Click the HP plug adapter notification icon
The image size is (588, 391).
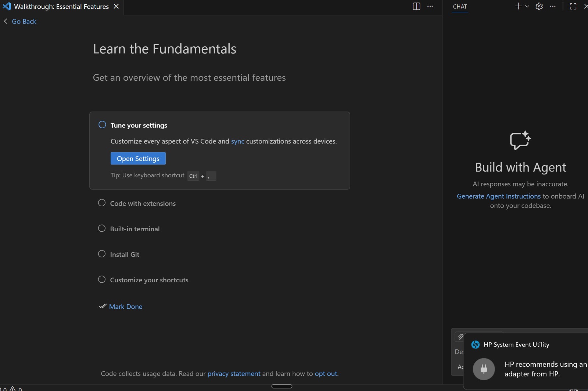tap(484, 369)
